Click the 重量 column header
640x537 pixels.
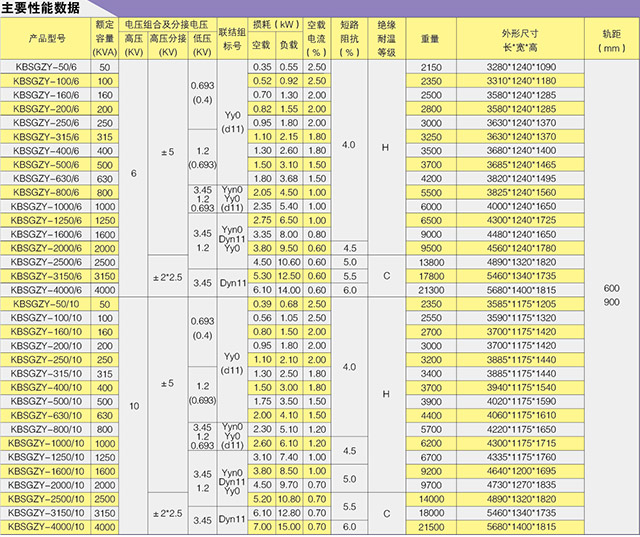431,39
